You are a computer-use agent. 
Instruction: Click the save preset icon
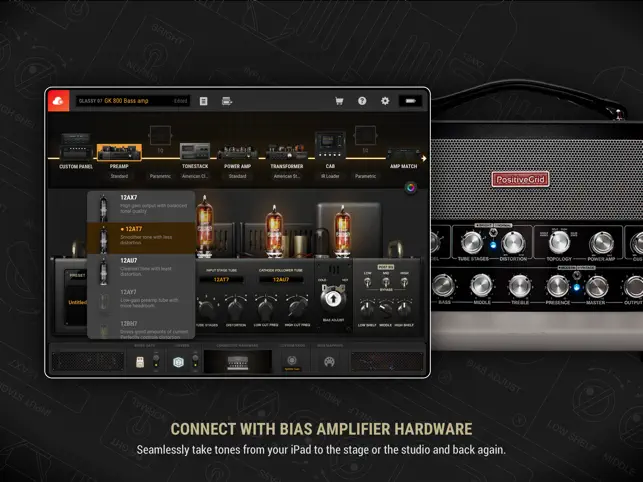click(227, 101)
